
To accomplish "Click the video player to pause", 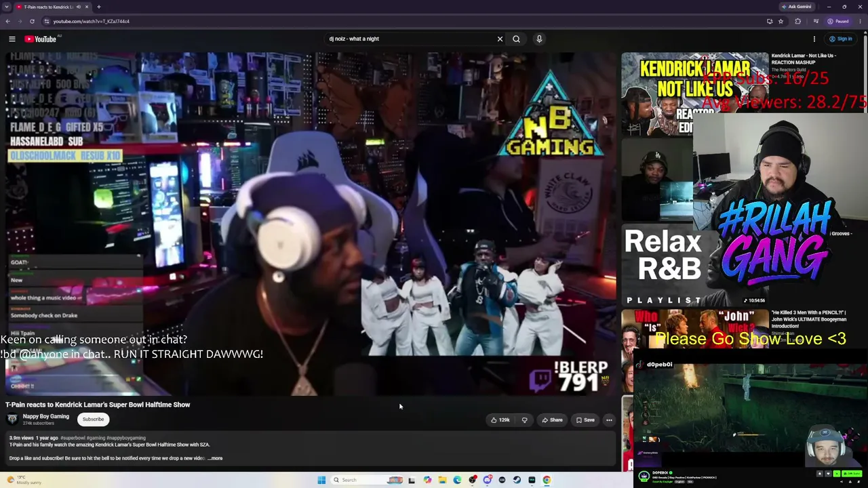I will coord(311,224).
